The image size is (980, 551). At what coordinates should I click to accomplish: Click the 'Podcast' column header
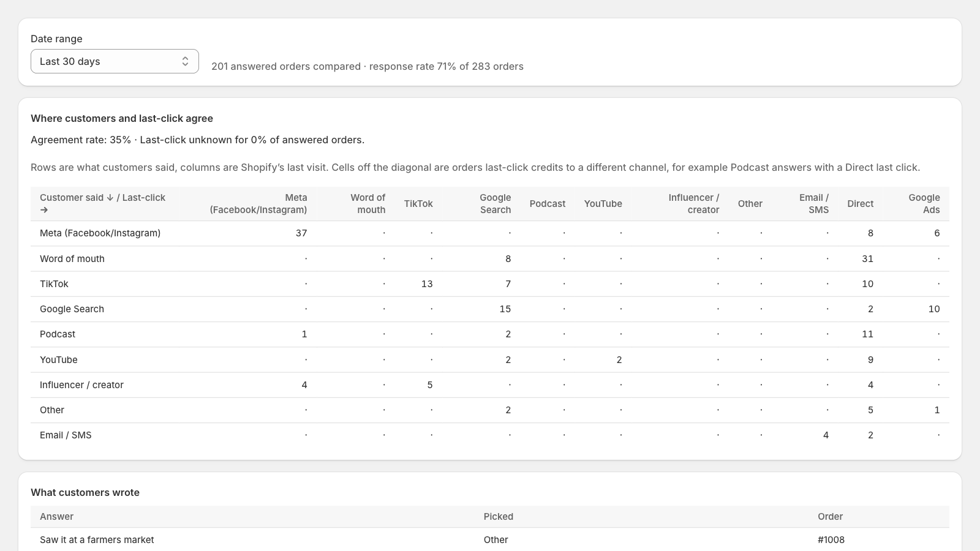[x=548, y=204]
